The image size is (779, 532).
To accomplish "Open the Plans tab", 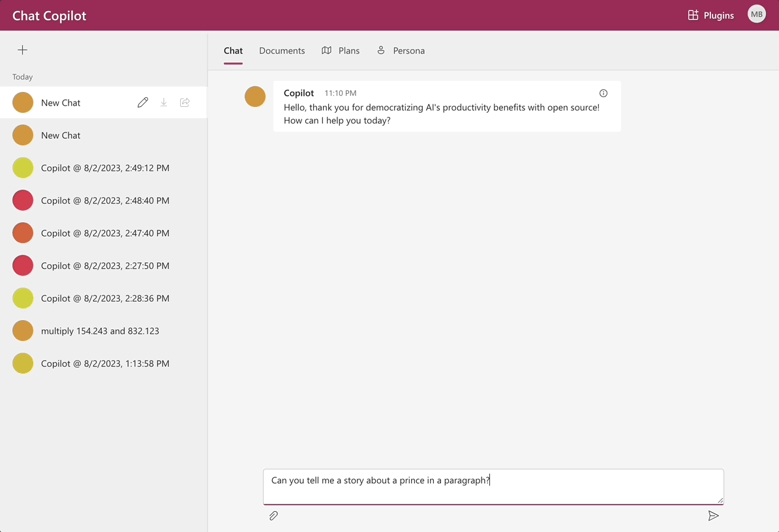I will 341,51.
